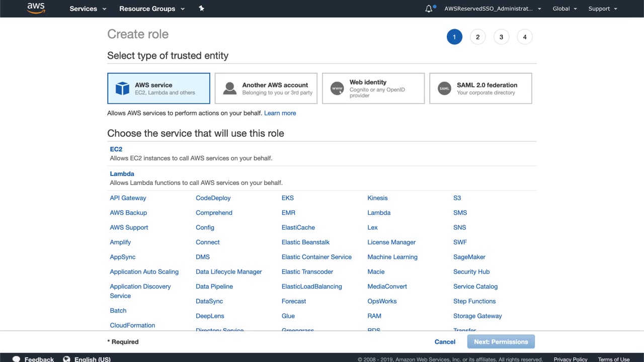Expand the Services dropdown menu
The height and width of the screenshot is (362, 644).
pyautogui.click(x=88, y=9)
